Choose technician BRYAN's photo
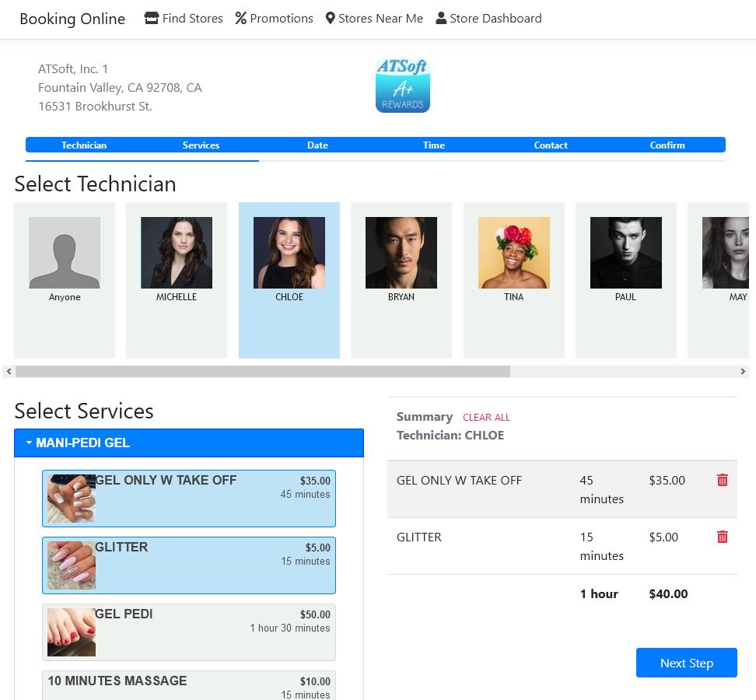Image resolution: width=756 pixels, height=700 pixels. [401, 253]
